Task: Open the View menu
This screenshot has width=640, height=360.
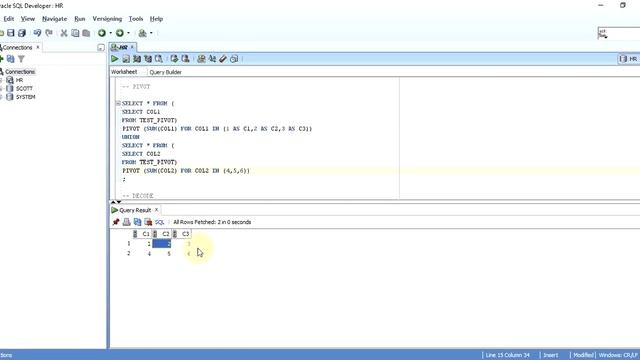Action: click(28, 19)
